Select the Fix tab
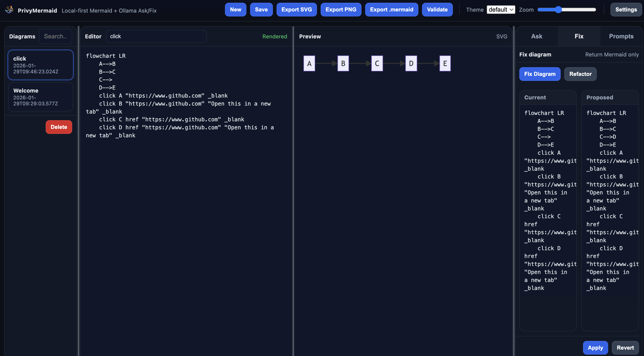The height and width of the screenshot is (356, 644). click(x=579, y=36)
